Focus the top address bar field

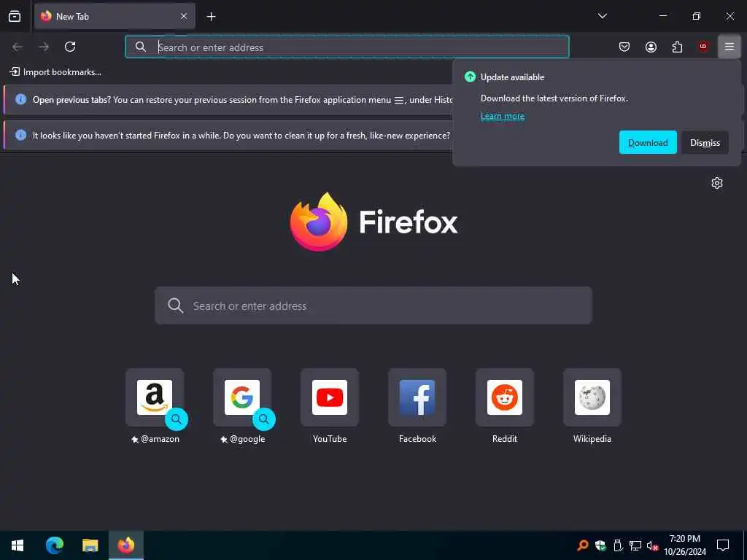(347, 47)
